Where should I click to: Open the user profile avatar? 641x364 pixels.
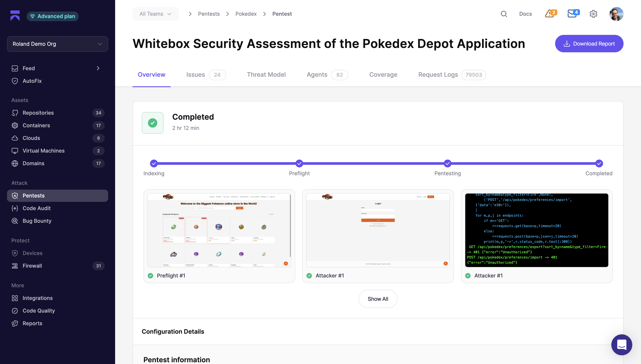pyautogui.click(x=616, y=14)
